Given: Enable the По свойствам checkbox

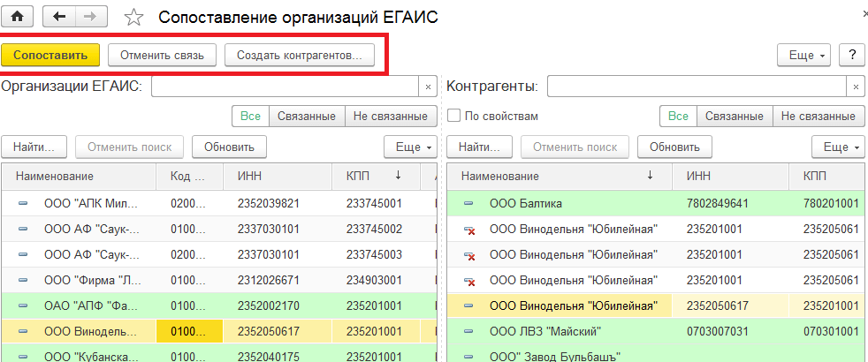Looking at the screenshot, I should click(x=454, y=116).
